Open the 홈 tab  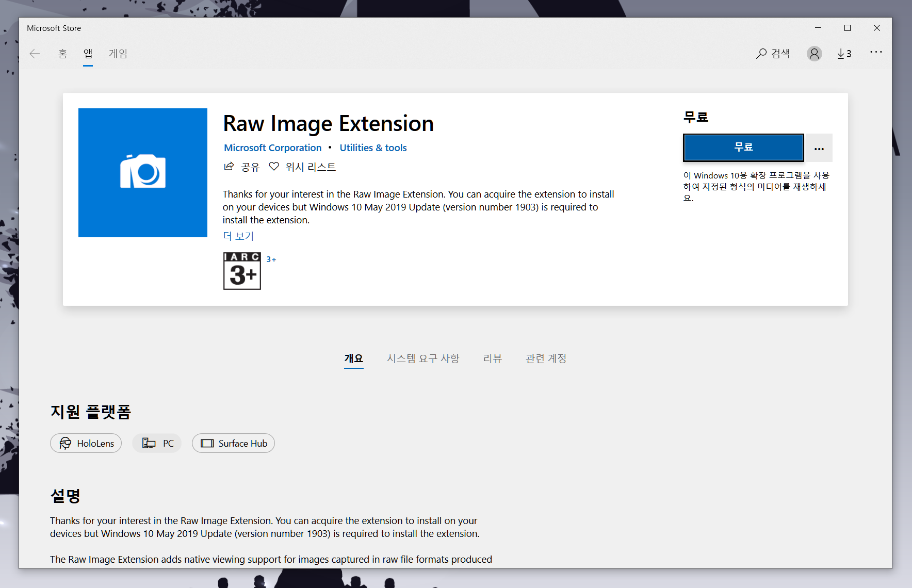pyautogui.click(x=62, y=54)
